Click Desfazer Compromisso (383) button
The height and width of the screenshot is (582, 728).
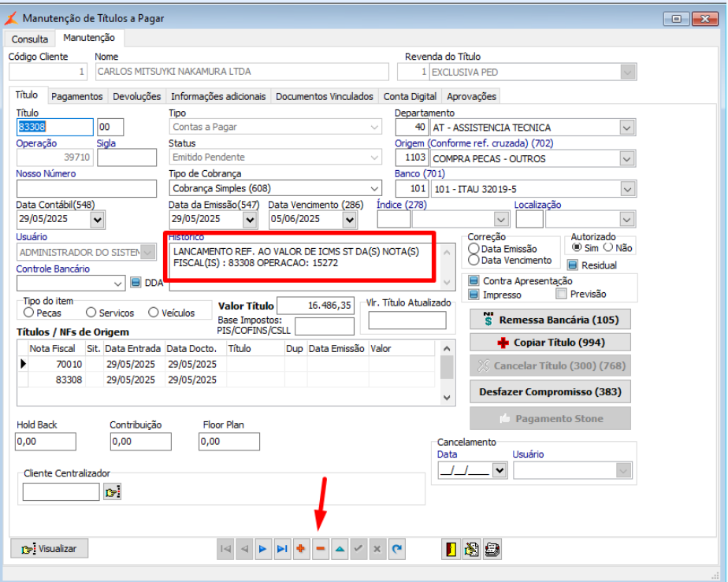pos(550,391)
